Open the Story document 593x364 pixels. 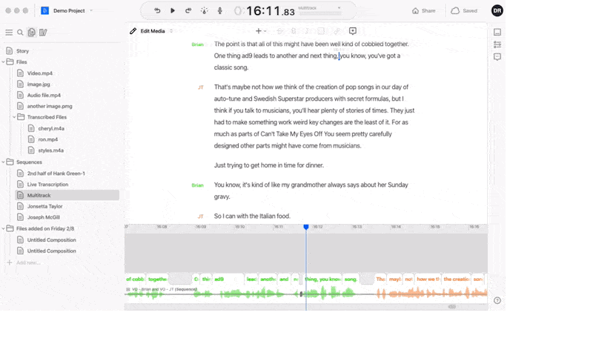pyautogui.click(x=22, y=51)
